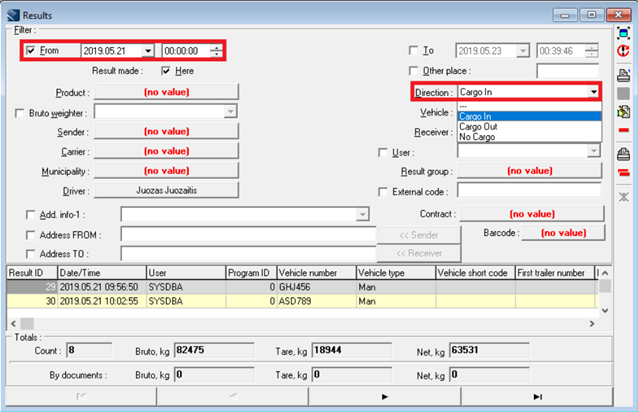Click the printer icon with the blue mark
This screenshot has width=638, height=412.
623,75
